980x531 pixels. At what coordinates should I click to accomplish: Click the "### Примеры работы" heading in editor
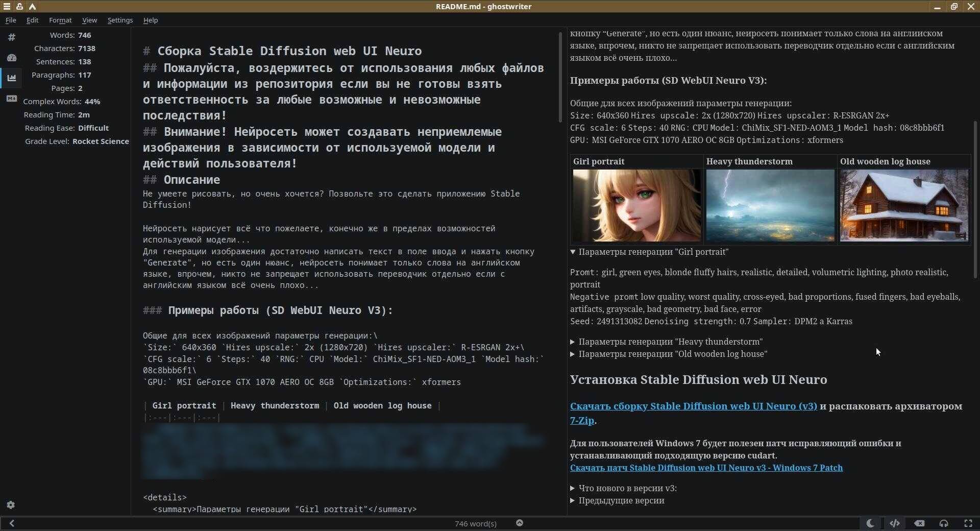pos(268,310)
